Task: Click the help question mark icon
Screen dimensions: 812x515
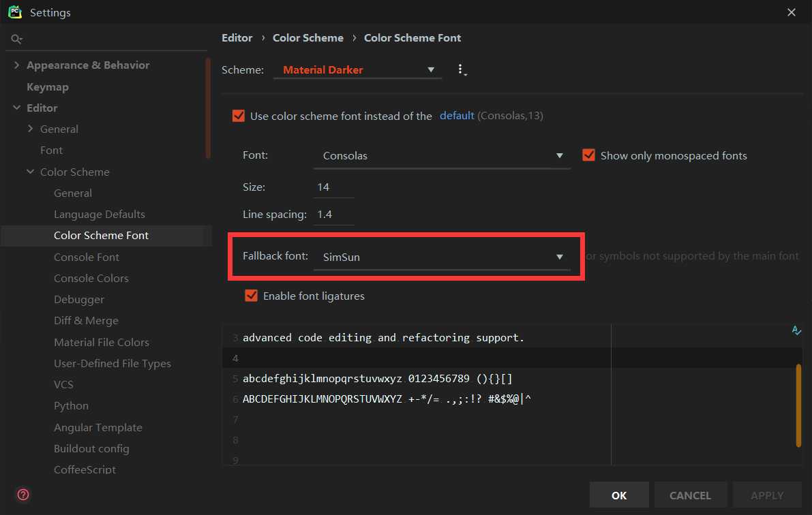Action: coord(23,495)
